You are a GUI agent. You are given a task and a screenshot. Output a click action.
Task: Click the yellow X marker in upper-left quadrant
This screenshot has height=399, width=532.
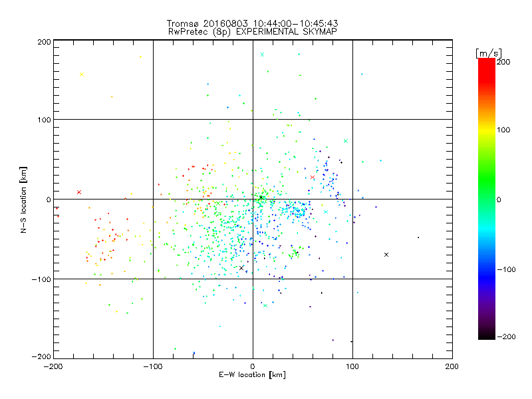pos(81,74)
